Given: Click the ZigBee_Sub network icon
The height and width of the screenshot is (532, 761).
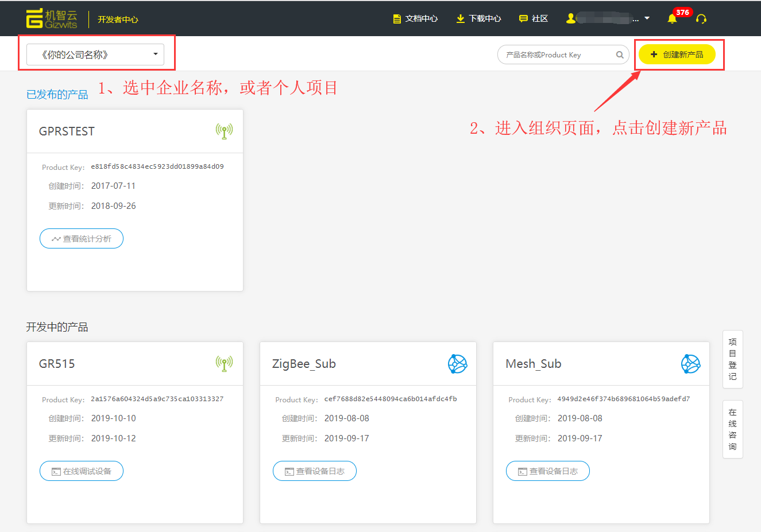Looking at the screenshot, I should coord(457,364).
